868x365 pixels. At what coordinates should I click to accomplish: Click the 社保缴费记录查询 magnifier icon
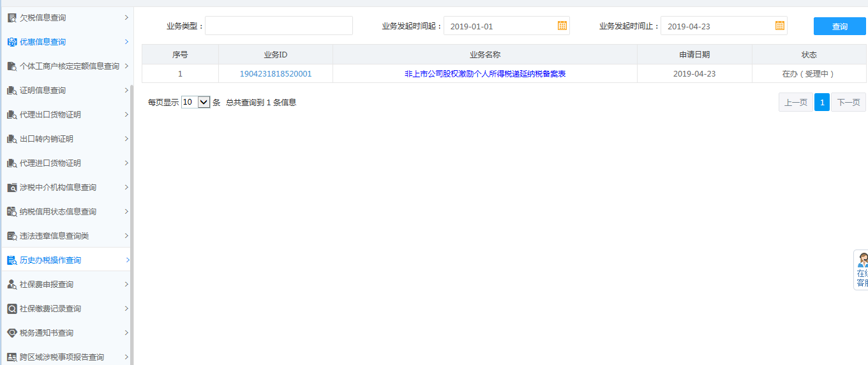tap(11, 309)
